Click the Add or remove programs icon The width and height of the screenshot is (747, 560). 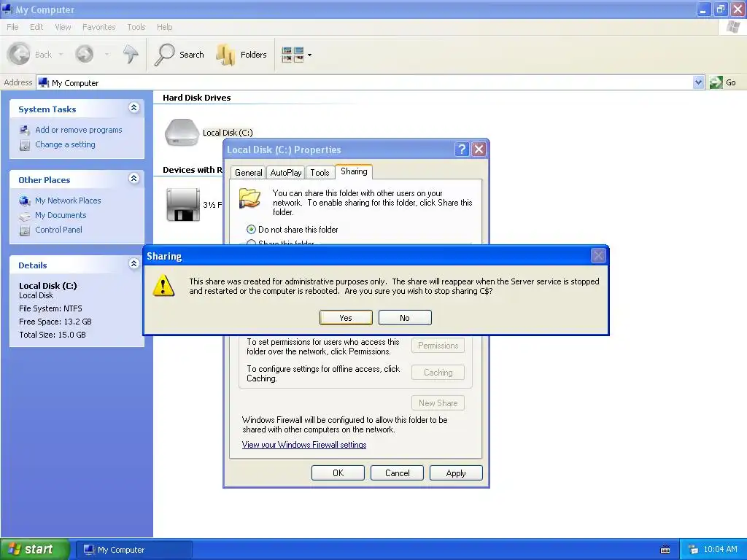pyautogui.click(x=25, y=130)
